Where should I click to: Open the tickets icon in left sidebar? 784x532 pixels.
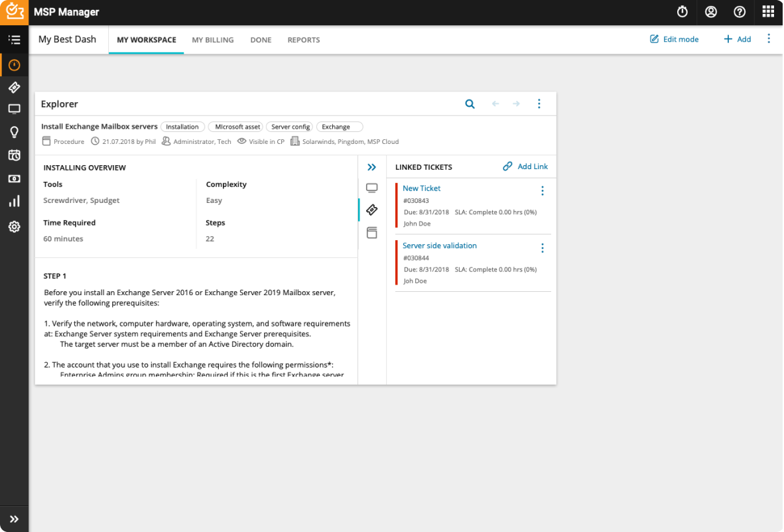tap(14, 88)
